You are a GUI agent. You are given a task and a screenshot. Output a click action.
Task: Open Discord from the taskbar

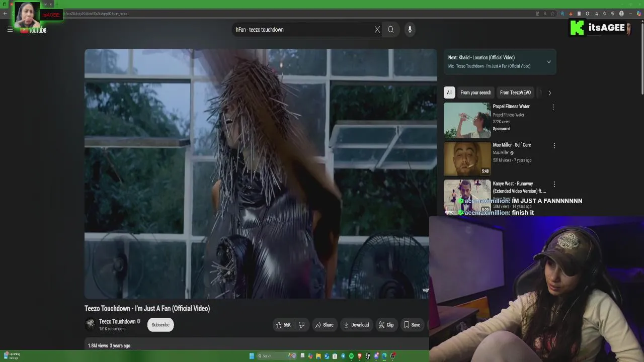coord(376,356)
